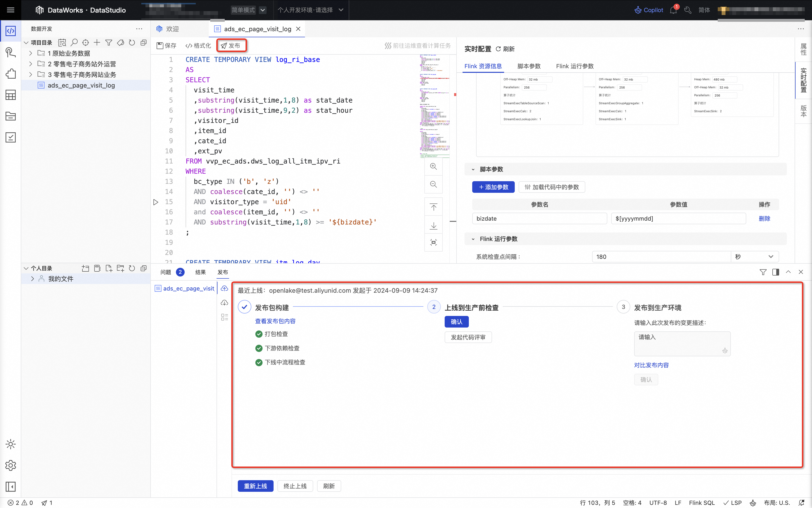Viewport: 812px width, 508px height.
Task: Select ads_ec_page_visit_log in project tree
Action: click(x=86, y=85)
